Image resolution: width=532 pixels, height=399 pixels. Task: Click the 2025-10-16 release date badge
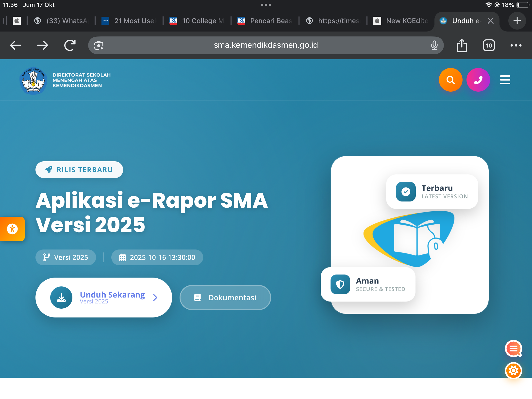click(157, 257)
